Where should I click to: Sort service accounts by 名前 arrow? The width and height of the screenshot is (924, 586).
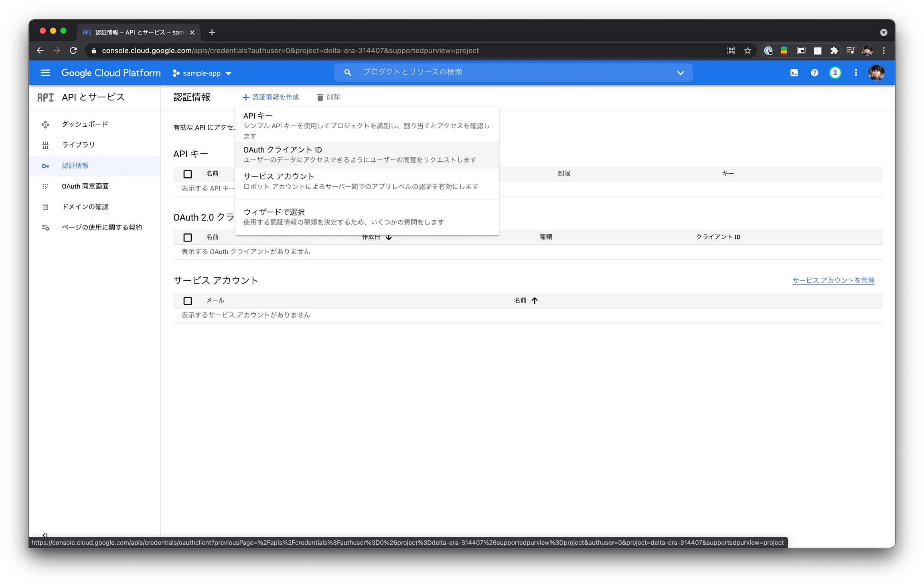(x=535, y=300)
